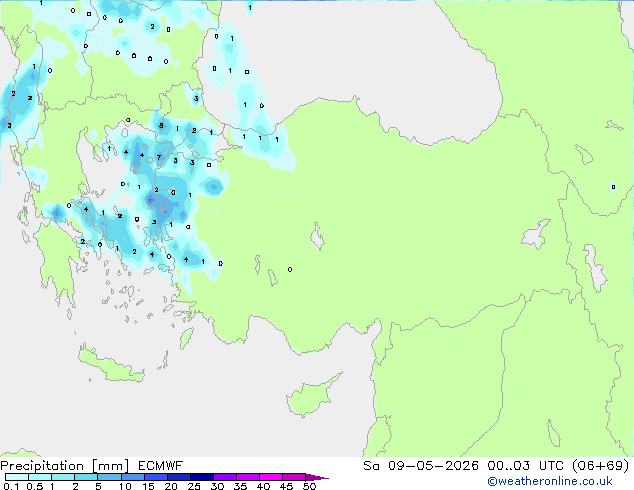The image size is (634, 490).
Task: Select the '0.1' legend scale label
Action: [x=11, y=486]
